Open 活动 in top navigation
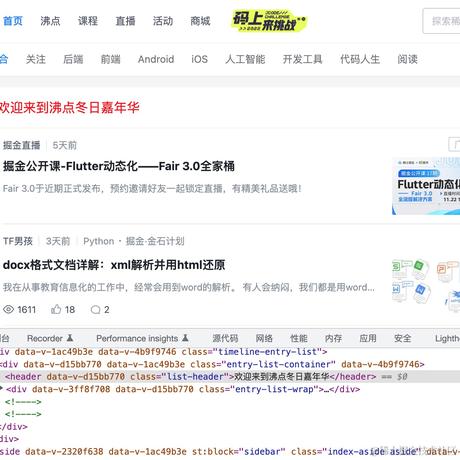This screenshot has height=460, width=460. [x=163, y=21]
